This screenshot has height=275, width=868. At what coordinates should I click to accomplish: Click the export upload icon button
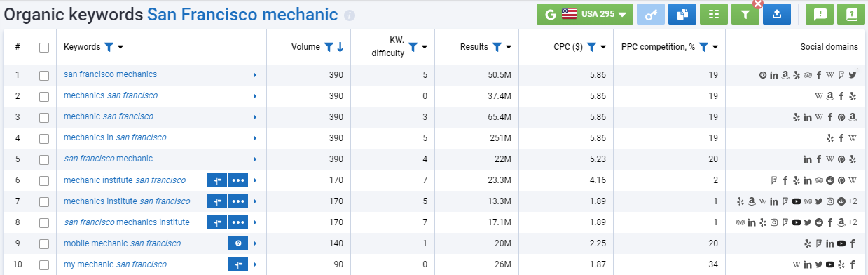pos(777,14)
